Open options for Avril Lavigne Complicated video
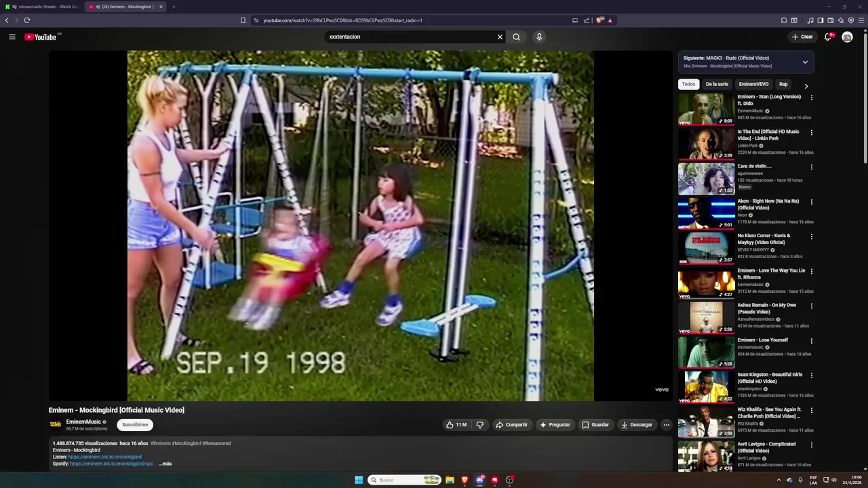 [x=811, y=445]
